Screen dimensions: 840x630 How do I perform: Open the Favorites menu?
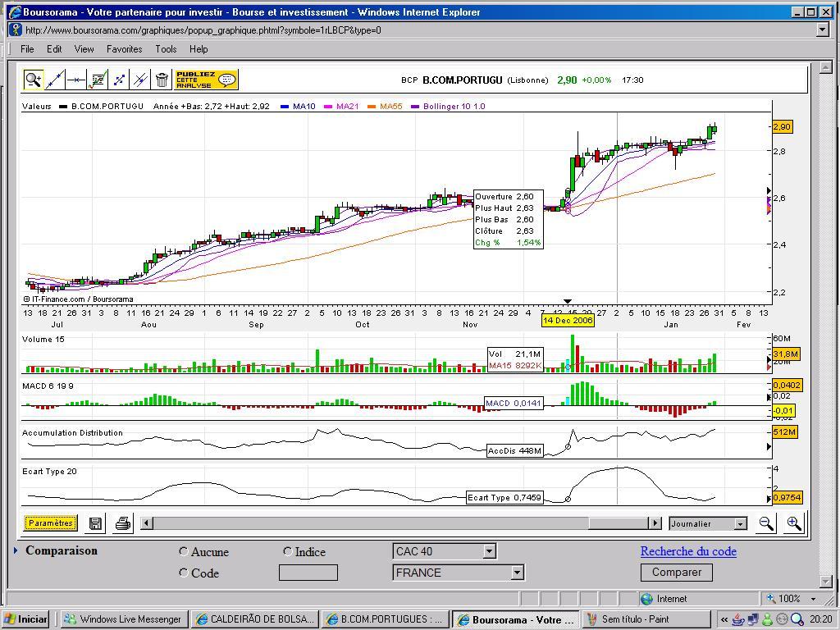point(125,48)
